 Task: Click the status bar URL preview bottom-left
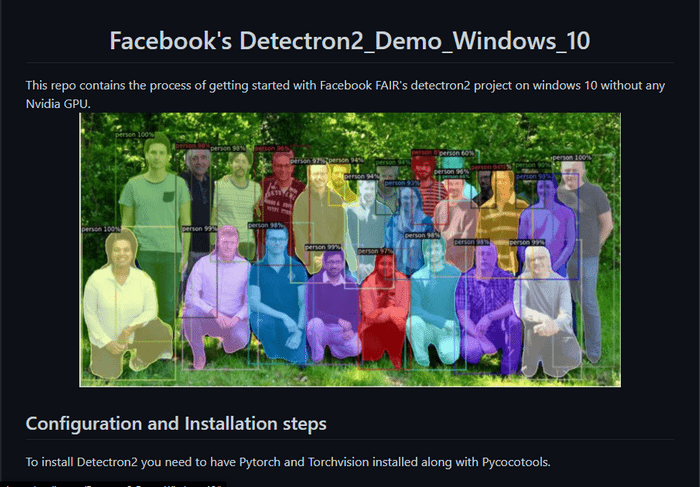(x=112, y=484)
